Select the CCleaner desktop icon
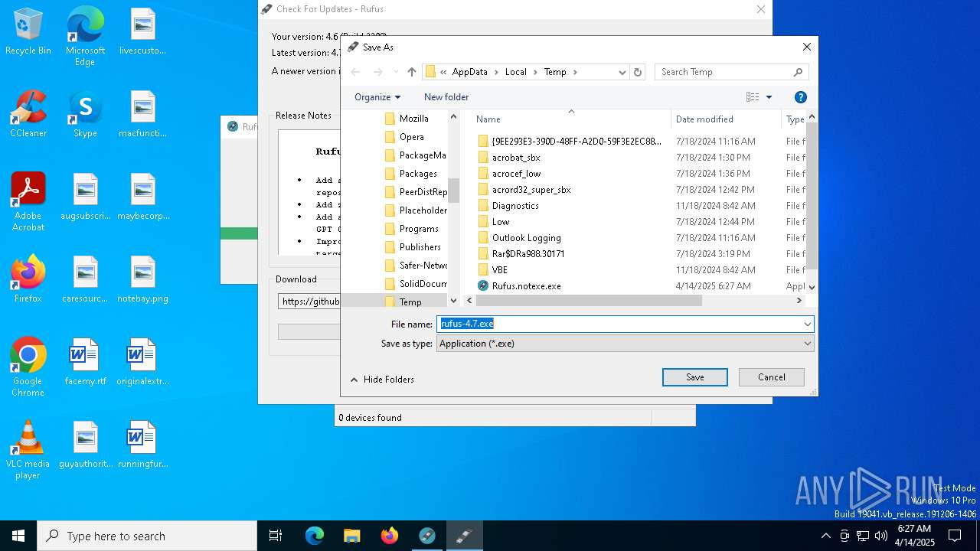Screen dimensions: 980x551 tap(28, 115)
